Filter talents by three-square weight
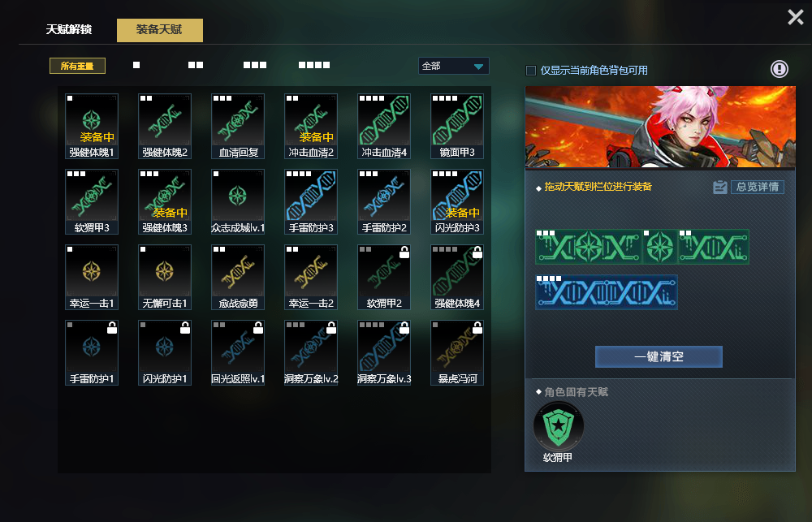 click(255, 65)
